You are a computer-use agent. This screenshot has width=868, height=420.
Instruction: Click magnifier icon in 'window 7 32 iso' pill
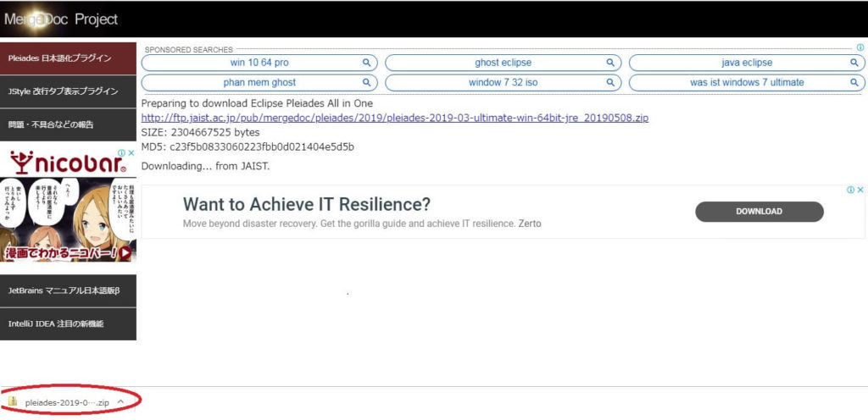[x=610, y=82]
